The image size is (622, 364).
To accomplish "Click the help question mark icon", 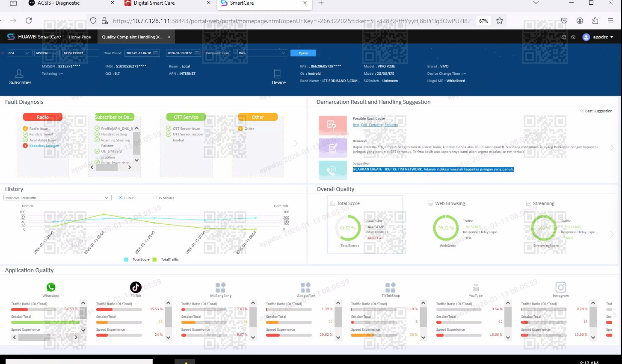I will (x=573, y=37).
